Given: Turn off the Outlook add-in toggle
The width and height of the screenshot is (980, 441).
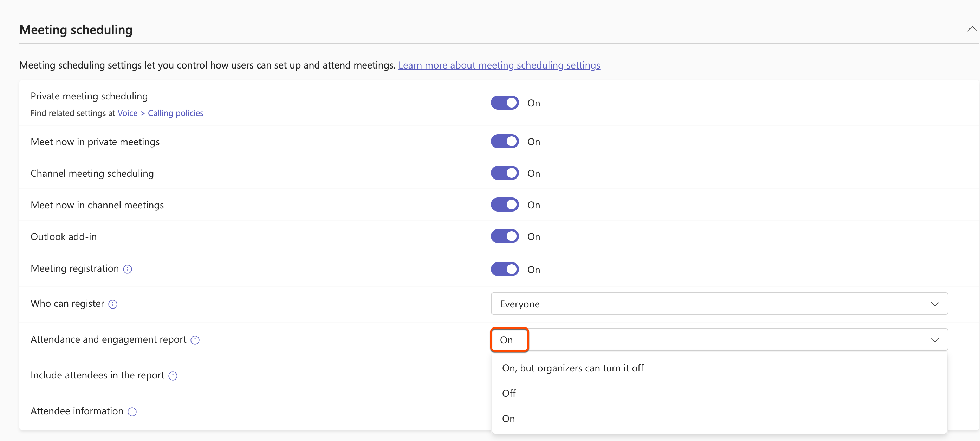Looking at the screenshot, I should [505, 236].
